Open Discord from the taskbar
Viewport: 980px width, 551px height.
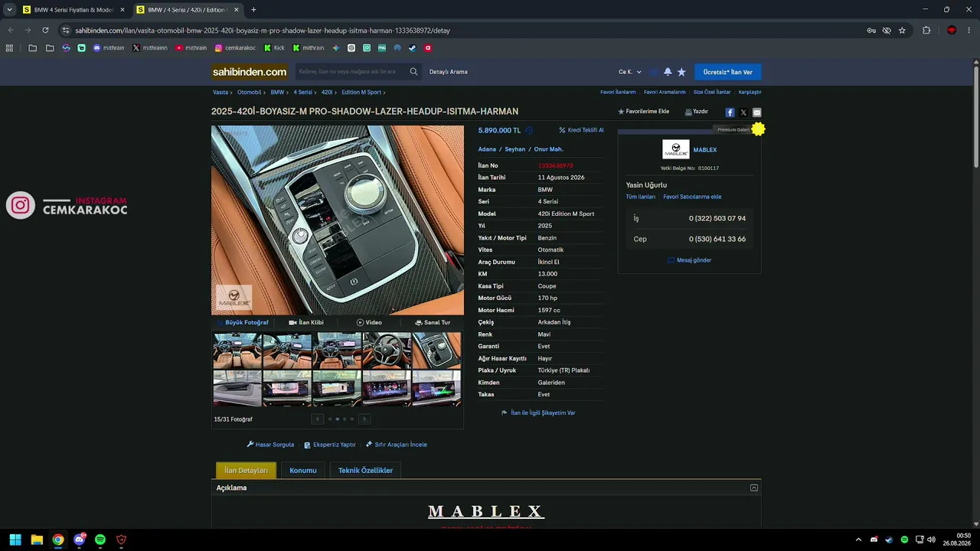[79, 540]
